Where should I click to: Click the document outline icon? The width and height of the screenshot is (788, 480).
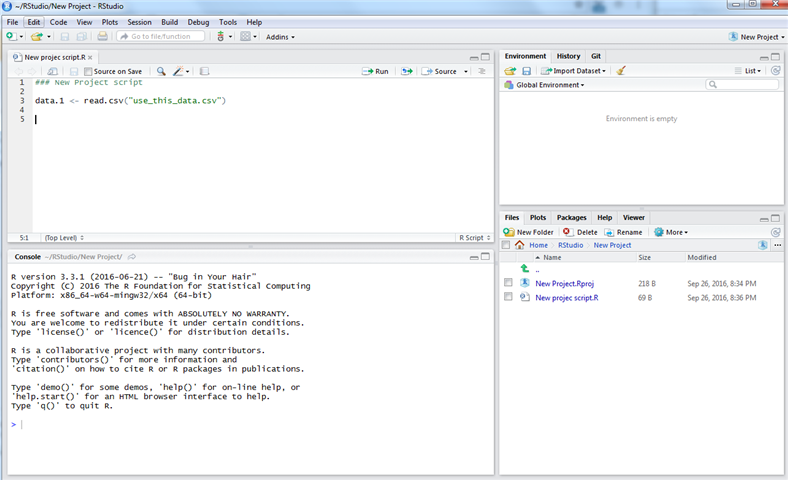tap(481, 71)
